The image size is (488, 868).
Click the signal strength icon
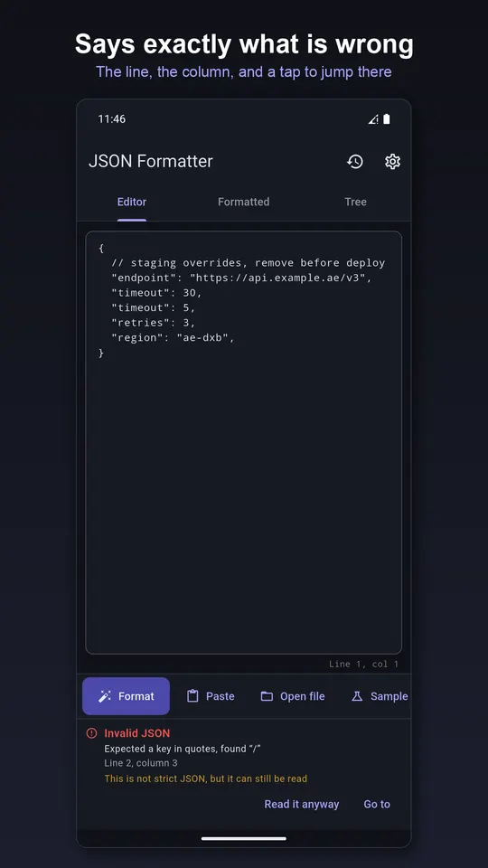click(x=373, y=119)
